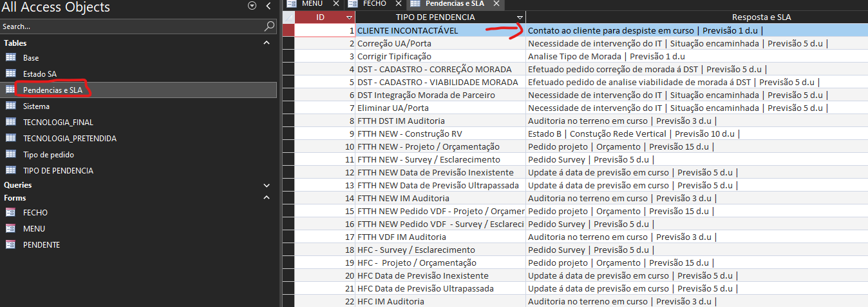
Task: Expand the Queries group
Action: pos(267,185)
